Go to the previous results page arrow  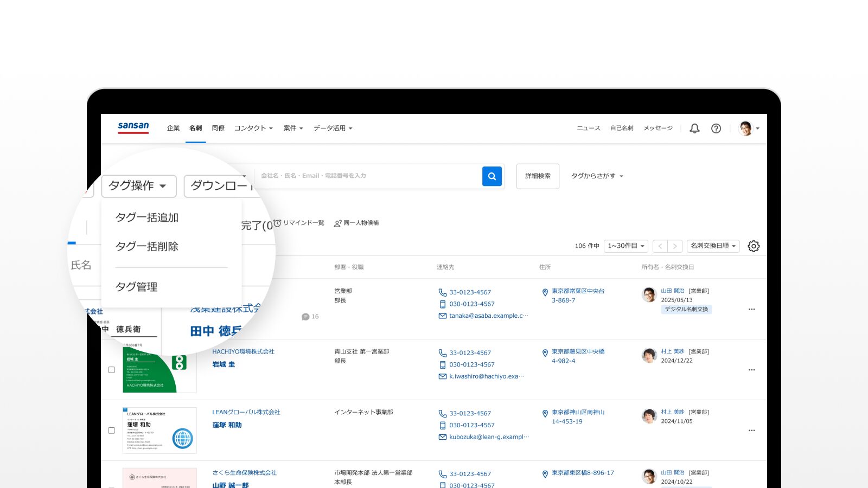click(660, 246)
